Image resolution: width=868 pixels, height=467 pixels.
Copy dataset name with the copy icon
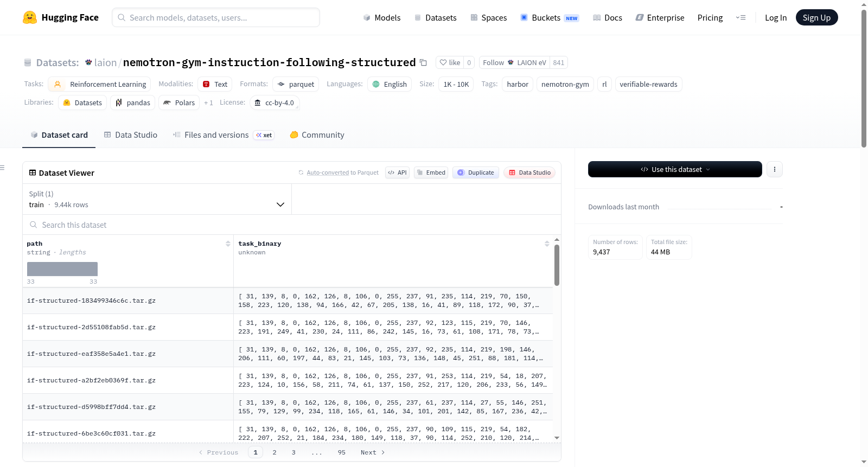pos(424,62)
